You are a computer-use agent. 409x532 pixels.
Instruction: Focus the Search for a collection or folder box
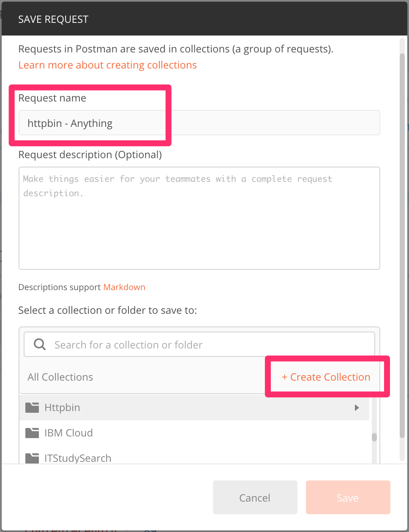pos(211,345)
